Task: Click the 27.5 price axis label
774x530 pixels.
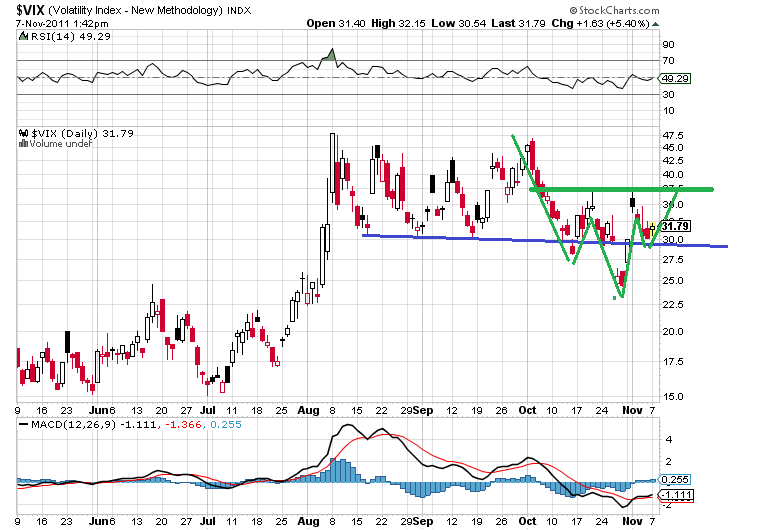Action: pos(673,260)
